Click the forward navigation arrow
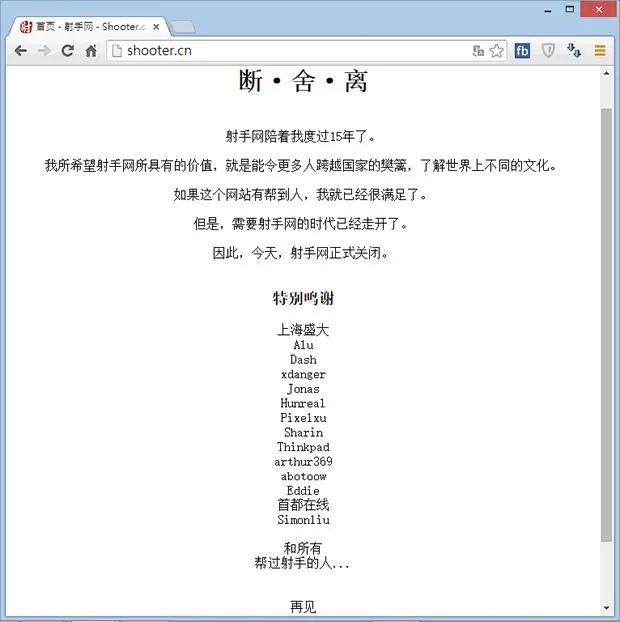The width and height of the screenshot is (620, 622). pyautogui.click(x=44, y=51)
